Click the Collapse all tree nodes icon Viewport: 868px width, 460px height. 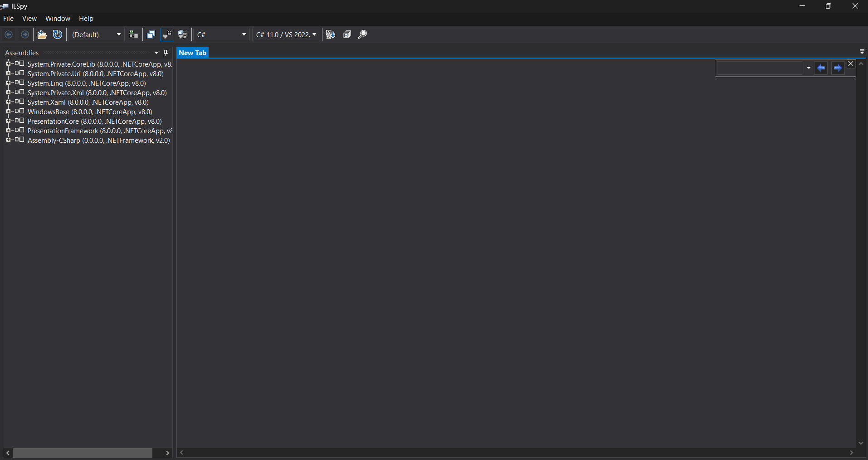pyautogui.click(x=347, y=34)
